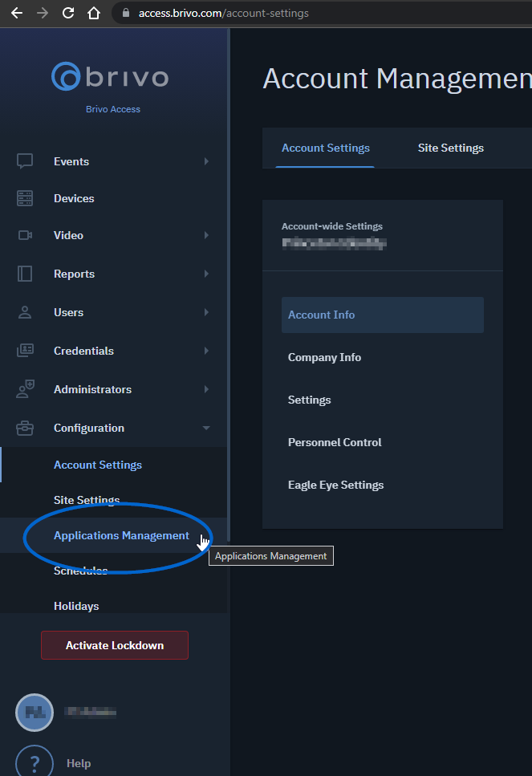532x776 pixels.
Task: Click the blurred username beside the avatar
Action: click(90, 712)
